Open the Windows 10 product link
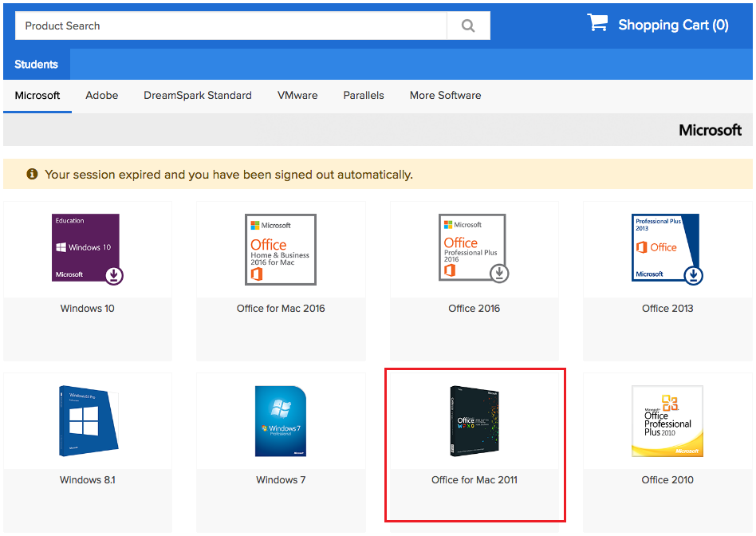 coord(87,309)
